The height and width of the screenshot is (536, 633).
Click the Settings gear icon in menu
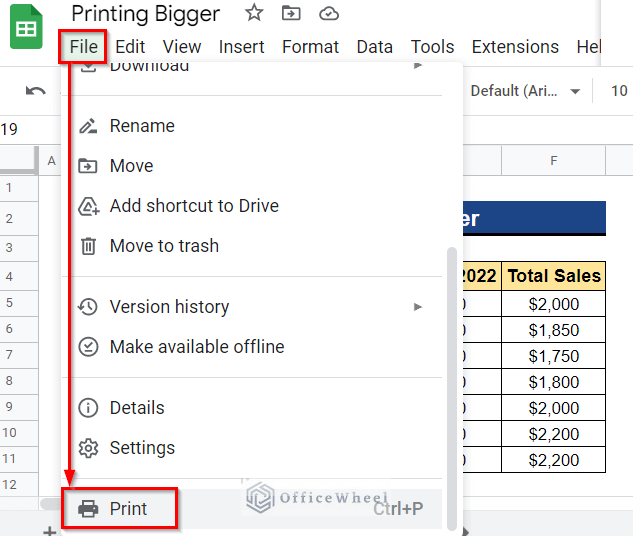click(89, 448)
